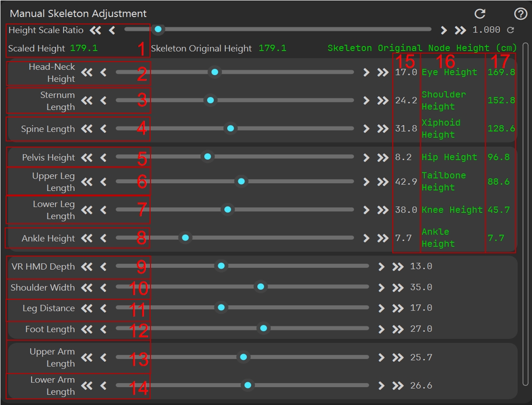This screenshot has width=532, height=405.
Task: Increase VR HMD Depth by small step
Action: tap(381, 267)
